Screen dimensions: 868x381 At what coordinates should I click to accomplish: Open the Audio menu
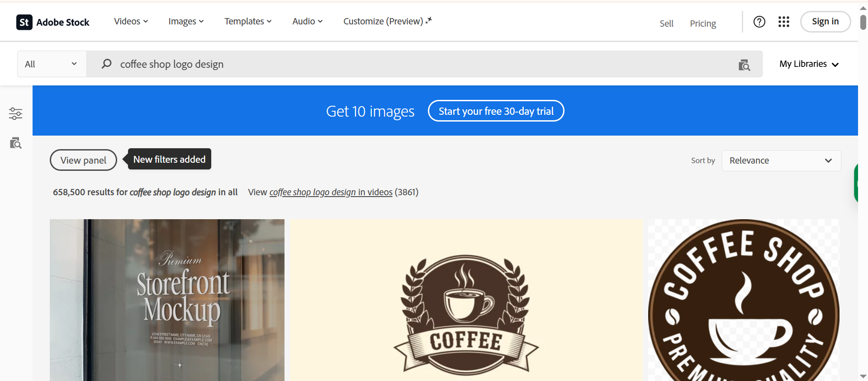[307, 21]
